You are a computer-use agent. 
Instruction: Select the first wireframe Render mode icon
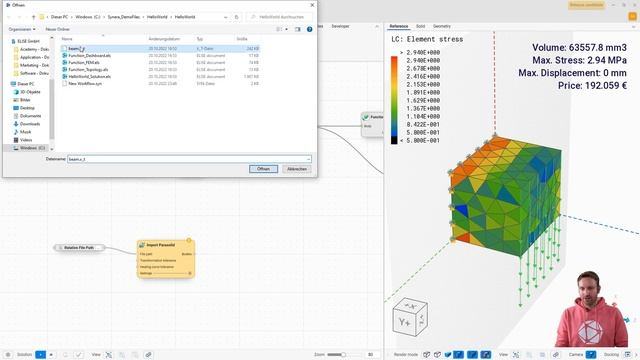(427, 355)
